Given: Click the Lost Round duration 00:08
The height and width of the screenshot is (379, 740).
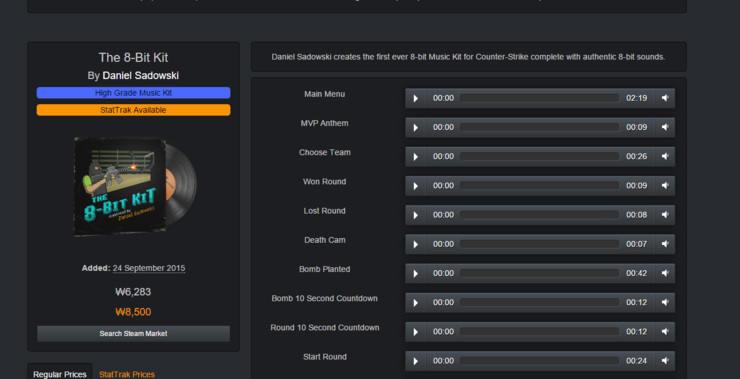Looking at the screenshot, I should [637, 215].
